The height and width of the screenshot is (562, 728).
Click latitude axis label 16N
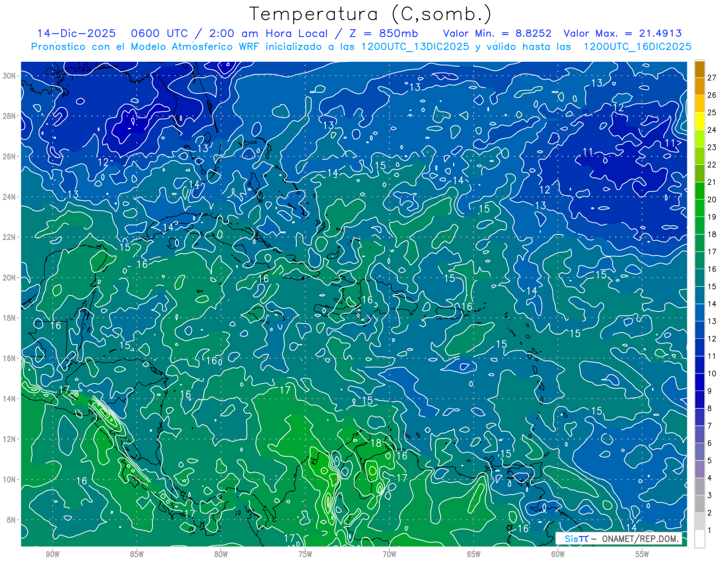[10, 358]
